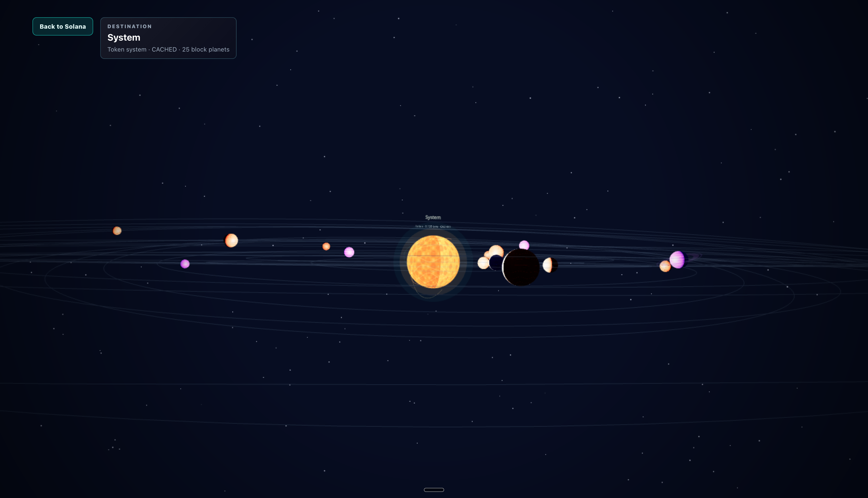Click the "DESTINATION" label in the card
Screen dimensions: 868x498
click(130, 26)
